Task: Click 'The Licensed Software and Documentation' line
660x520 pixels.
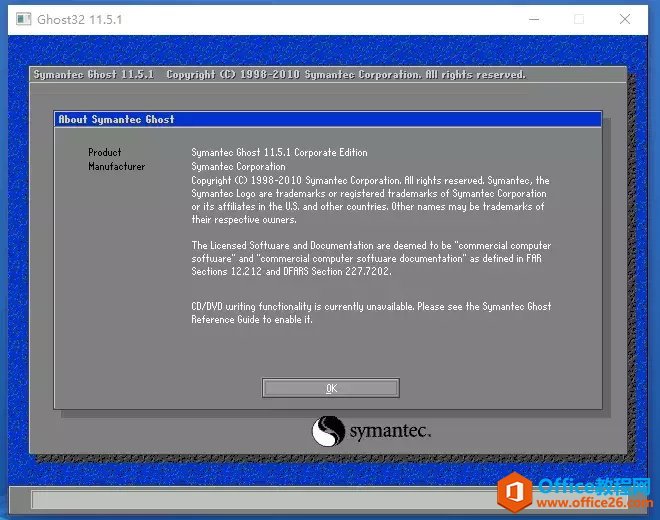Action: pos(371,245)
